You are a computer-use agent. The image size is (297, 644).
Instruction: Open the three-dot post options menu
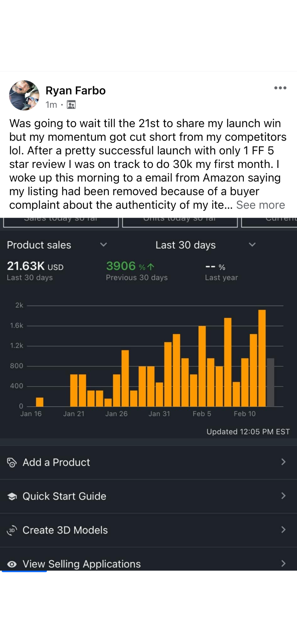[280, 88]
